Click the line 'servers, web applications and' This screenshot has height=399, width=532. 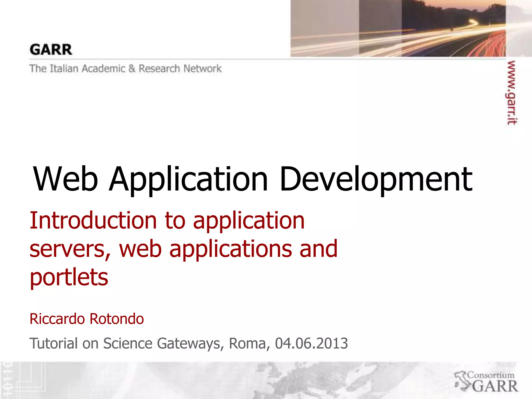coord(183,249)
